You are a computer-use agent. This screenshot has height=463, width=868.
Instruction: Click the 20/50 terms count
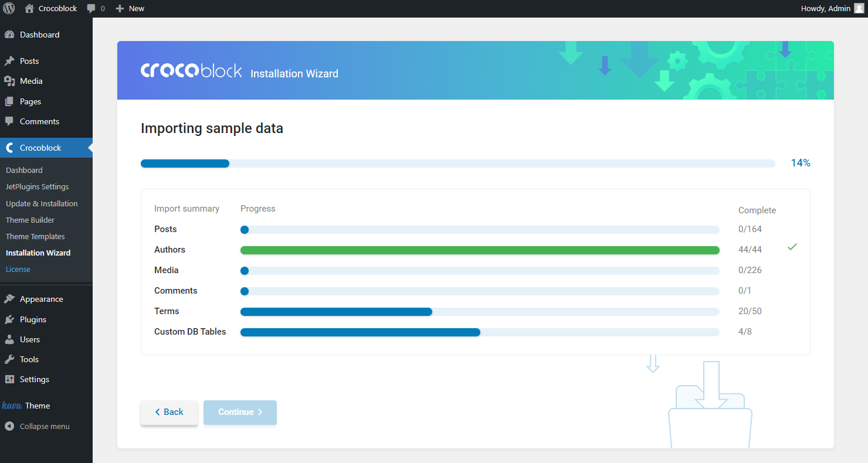click(x=750, y=311)
